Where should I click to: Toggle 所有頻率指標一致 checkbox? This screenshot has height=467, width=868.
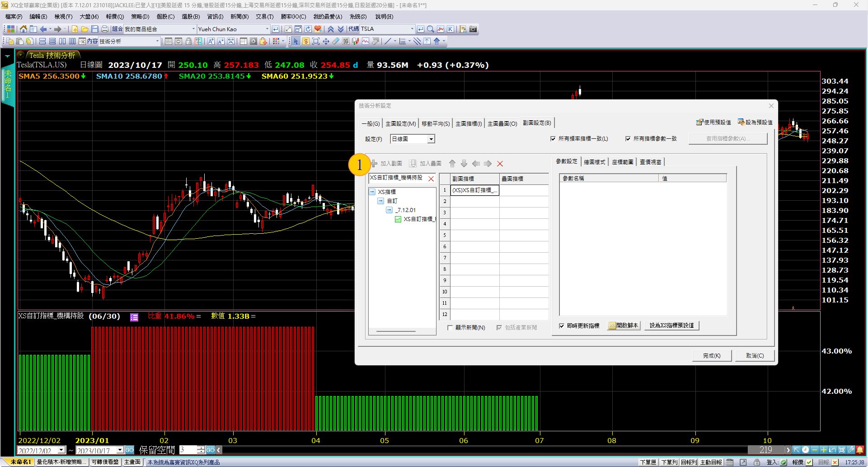coord(553,139)
